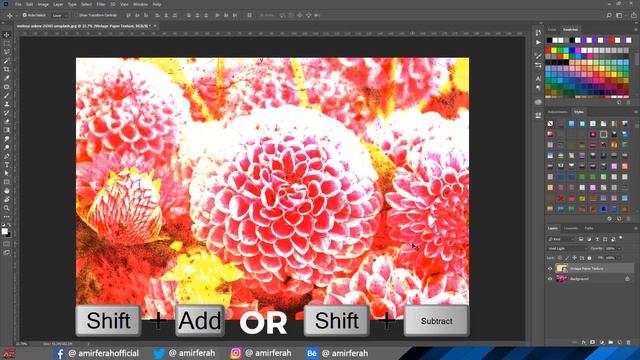The image size is (640, 360).
Task: Hide the Background layer
Action: point(550,279)
